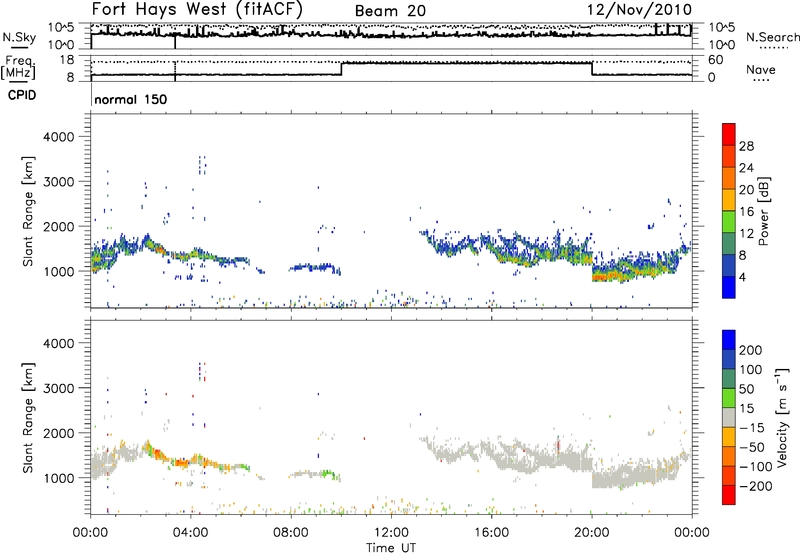This screenshot has height=554, width=800.
Task: Click the red bottom Velocity colorbar segment
Action: (729, 495)
